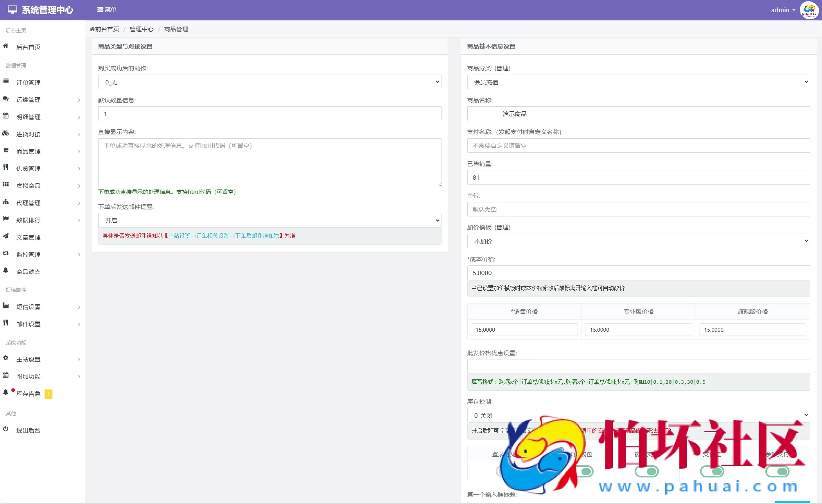This screenshot has width=822, height=504.
Task: Click the 商品管理 shopping cart icon
Action: [6, 150]
